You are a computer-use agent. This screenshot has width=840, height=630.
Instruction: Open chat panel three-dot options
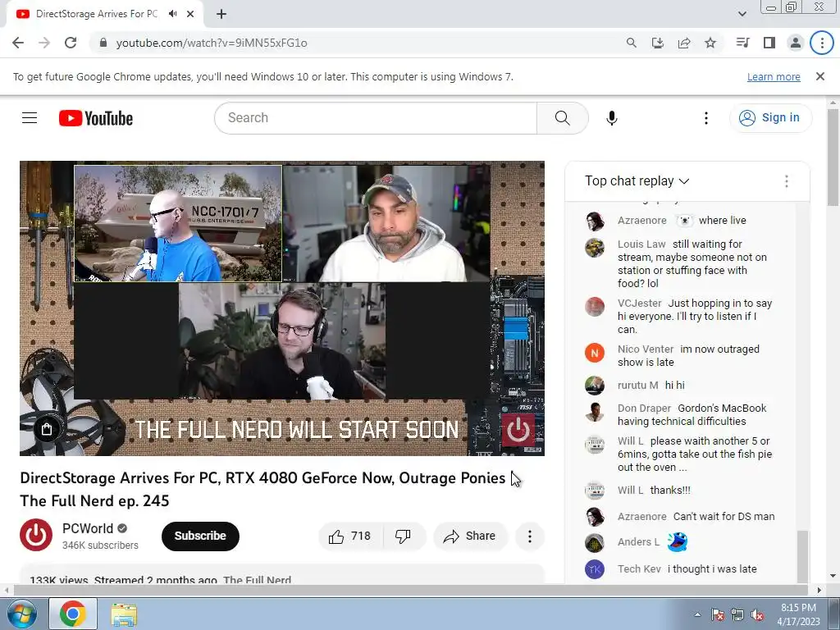pos(787,181)
